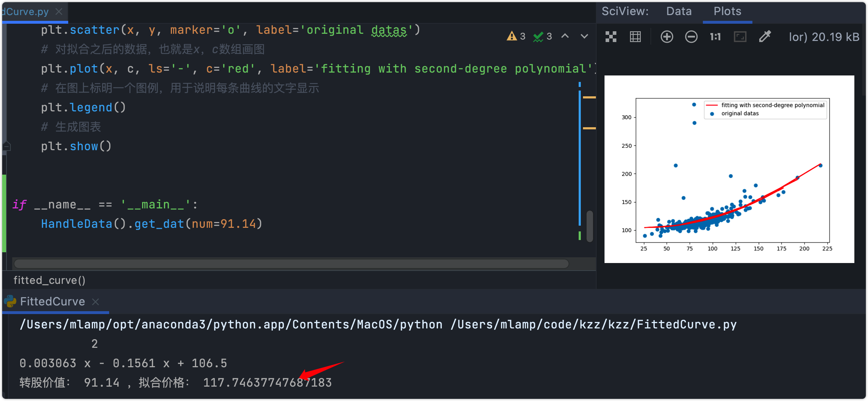Reset plot to actual size 1:1
The width and height of the screenshot is (868, 401).
(715, 37)
